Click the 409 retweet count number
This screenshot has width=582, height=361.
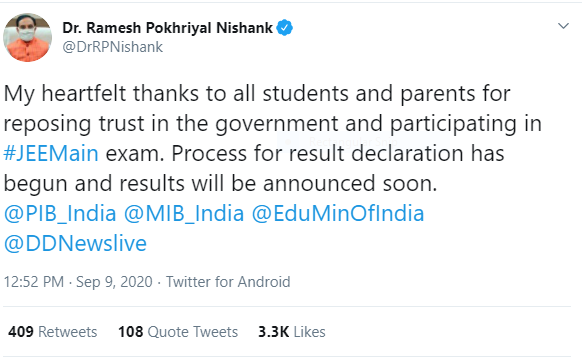click(x=21, y=332)
